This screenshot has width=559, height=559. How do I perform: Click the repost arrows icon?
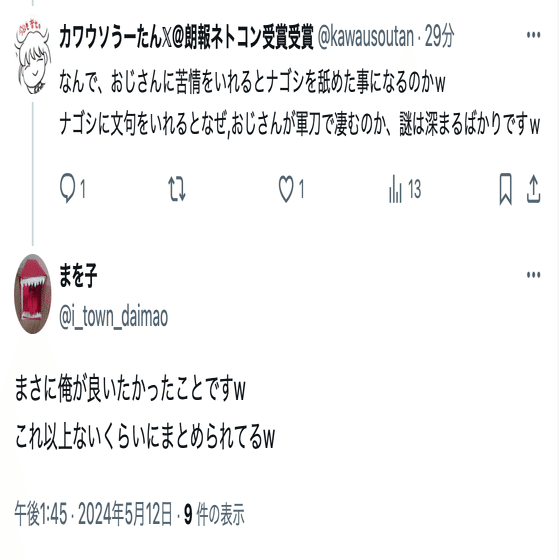177,189
